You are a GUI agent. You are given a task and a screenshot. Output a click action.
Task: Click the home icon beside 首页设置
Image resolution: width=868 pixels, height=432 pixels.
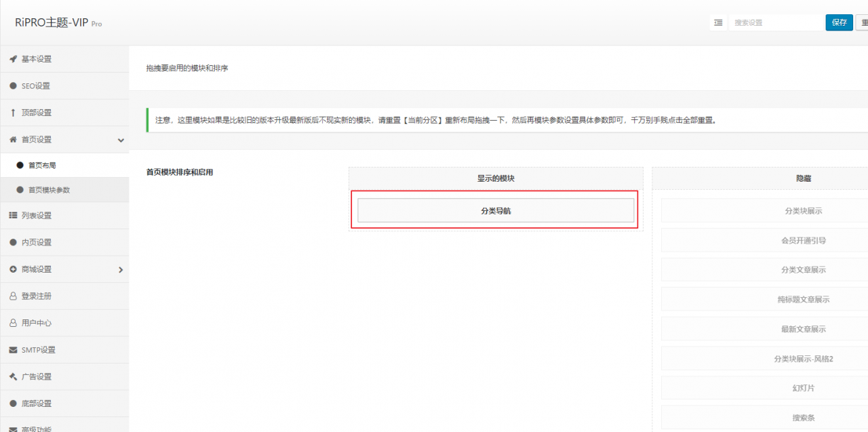[x=12, y=139]
